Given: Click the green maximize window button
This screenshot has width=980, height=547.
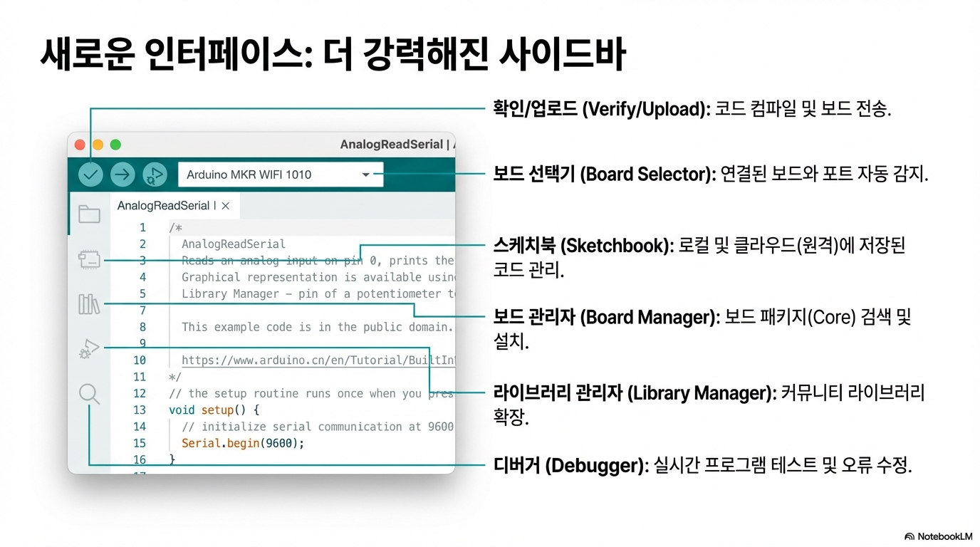Looking at the screenshot, I should pos(115,145).
